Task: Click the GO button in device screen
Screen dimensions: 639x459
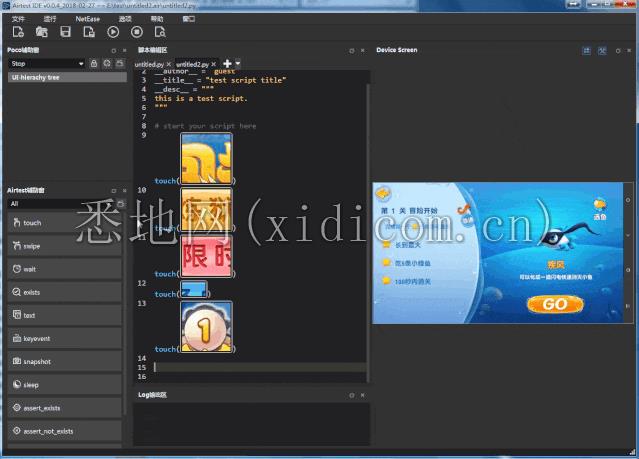Action: click(555, 303)
